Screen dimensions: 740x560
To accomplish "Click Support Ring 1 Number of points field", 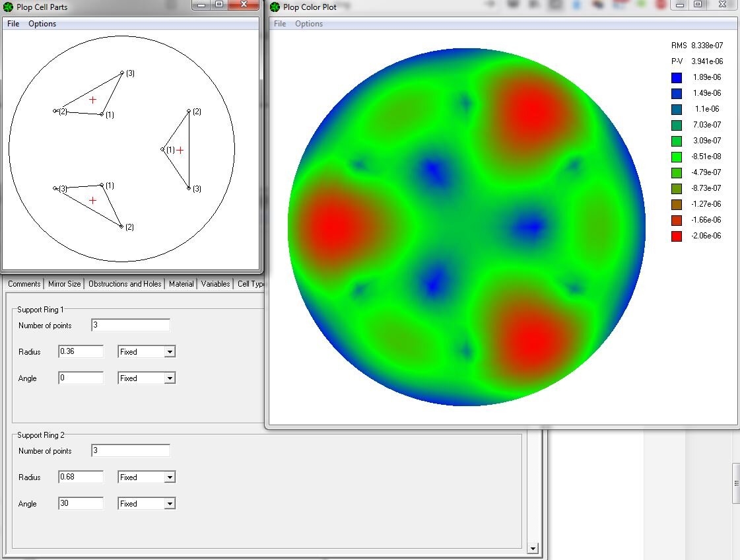I will pos(131,325).
